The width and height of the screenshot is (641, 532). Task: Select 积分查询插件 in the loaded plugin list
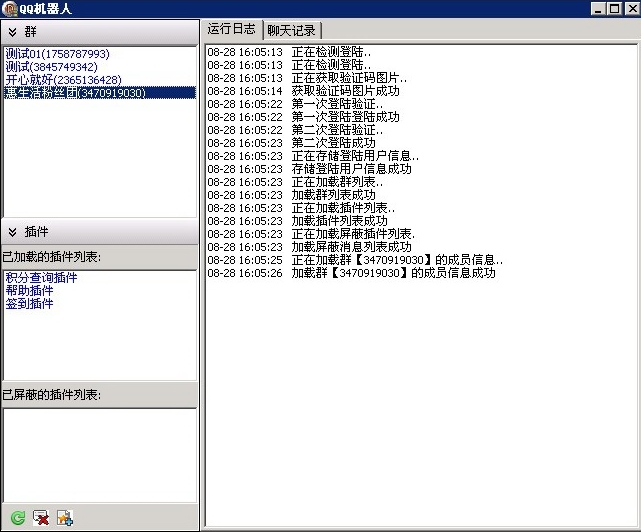41,278
